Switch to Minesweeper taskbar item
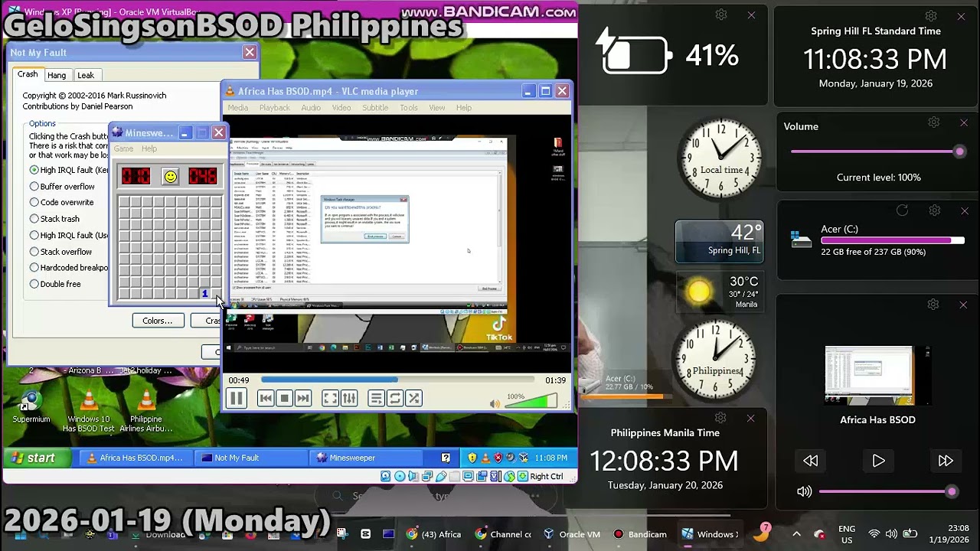The image size is (980, 551). coord(365,458)
